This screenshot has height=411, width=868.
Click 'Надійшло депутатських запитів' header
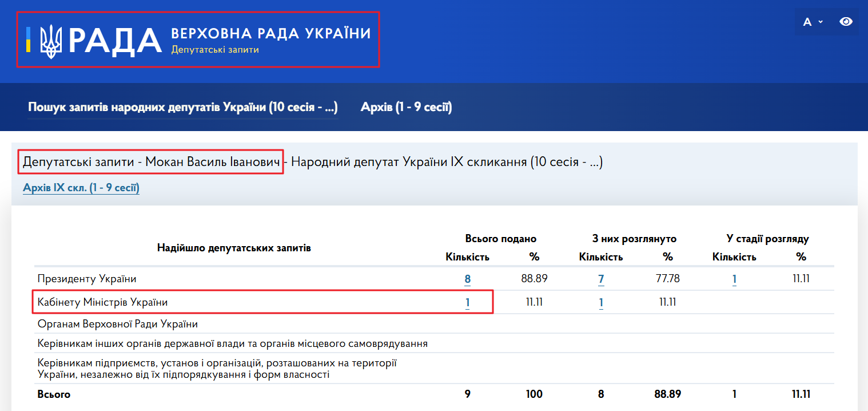(234, 248)
